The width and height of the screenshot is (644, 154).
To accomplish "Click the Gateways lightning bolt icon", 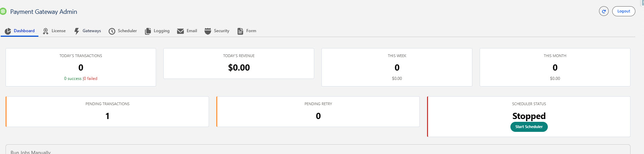I will tap(76, 31).
